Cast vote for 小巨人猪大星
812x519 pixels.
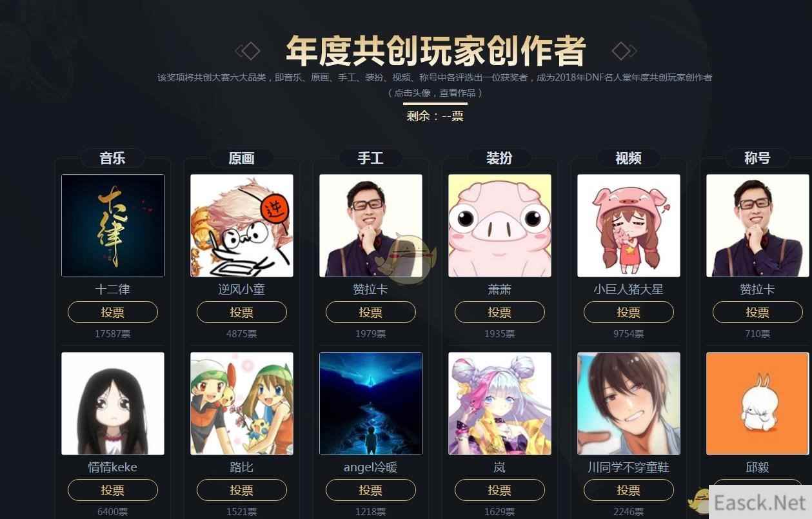tap(629, 312)
